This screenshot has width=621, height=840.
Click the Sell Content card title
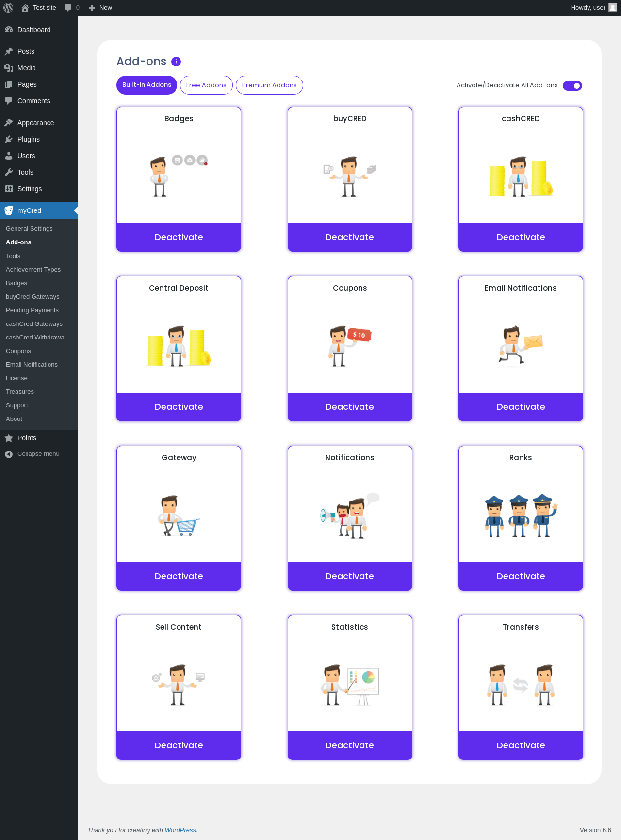(x=179, y=627)
